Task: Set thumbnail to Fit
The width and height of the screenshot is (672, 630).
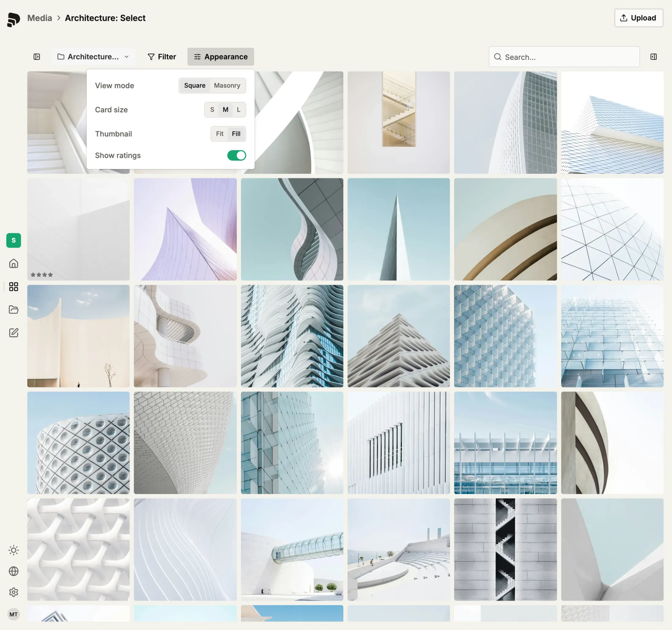Action: coord(220,134)
